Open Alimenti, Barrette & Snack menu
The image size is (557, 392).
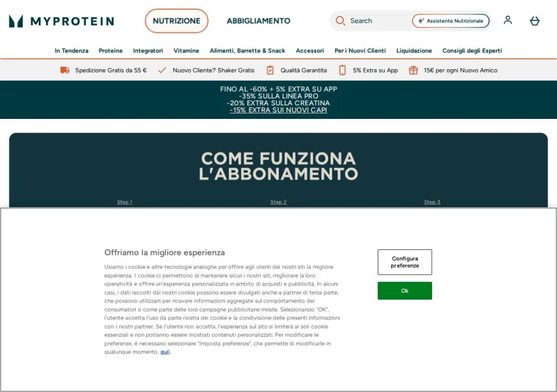point(247,50)
